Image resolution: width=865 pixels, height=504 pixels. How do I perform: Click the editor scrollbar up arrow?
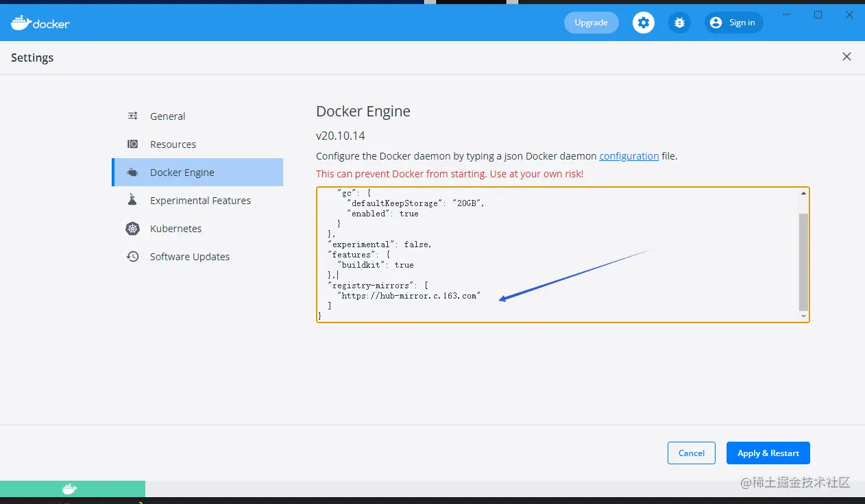[x=803, y=193]
